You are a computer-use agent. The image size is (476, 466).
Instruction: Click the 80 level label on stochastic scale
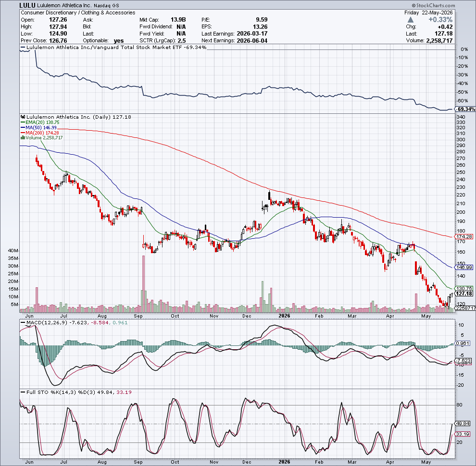point(460,405)
